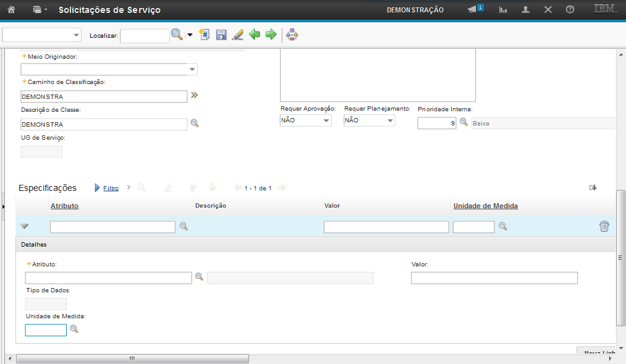The width and height of the screenshot is (626, 364).
Task: Go to the Home start center icon
Action: point(11,10)
